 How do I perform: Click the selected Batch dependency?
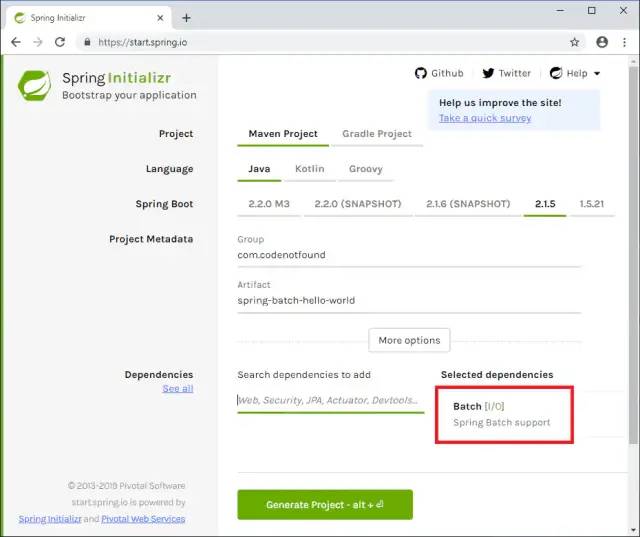coord(504,415)
